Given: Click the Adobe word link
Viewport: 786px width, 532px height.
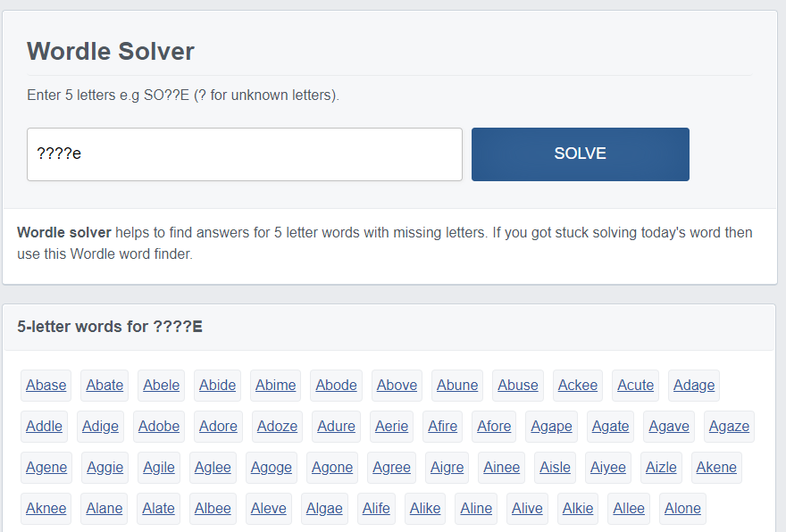Looking at the screenshot, I should (x=158, y=426).
